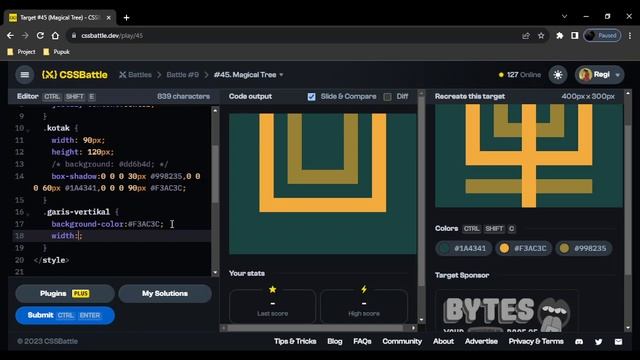Open the FAQs link
Viewport: 640px width, 360px height.
point(362,341)
